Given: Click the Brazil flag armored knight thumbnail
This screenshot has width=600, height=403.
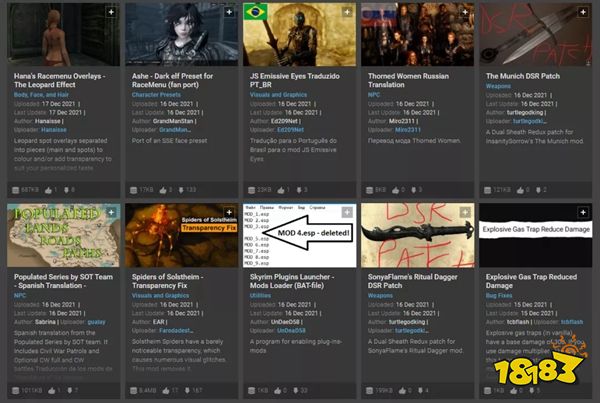Looking at the screenshot, I should point(300,34).
